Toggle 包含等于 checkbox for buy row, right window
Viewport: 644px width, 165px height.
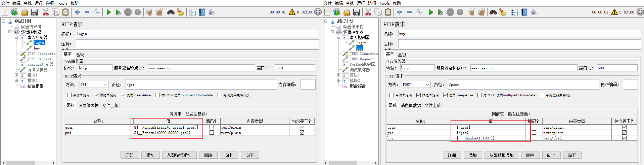point(624,138)
